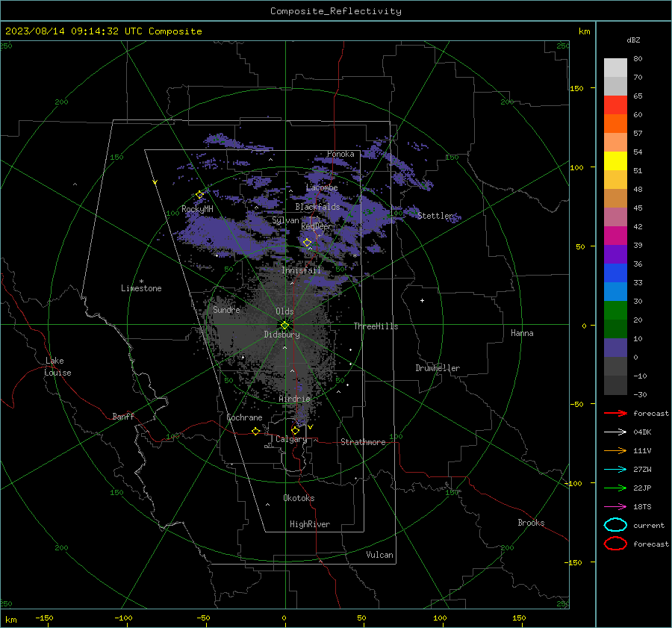The height and width of the screenshot is (628, 672).
Task: Click the HighRiver label
Action: point(310,524)
